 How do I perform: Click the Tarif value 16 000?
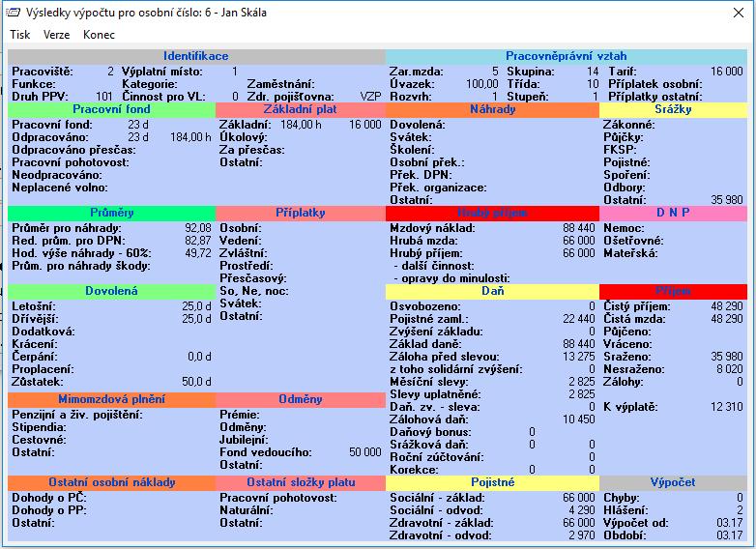[x=727, y=72]
